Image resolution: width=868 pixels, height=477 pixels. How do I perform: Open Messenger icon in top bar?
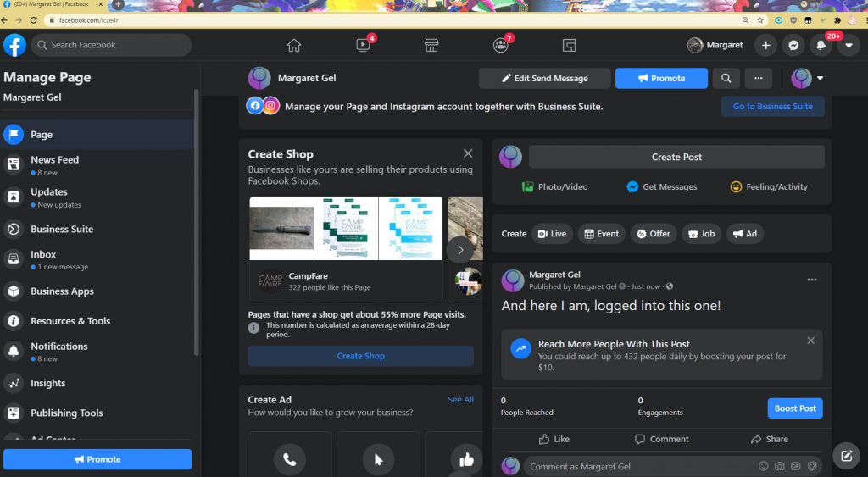[x=793, y=46]
